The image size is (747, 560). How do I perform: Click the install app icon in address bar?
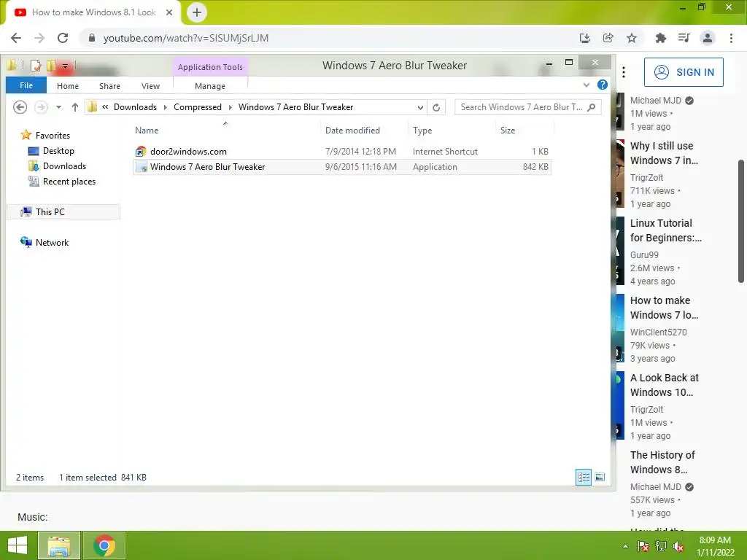(x=585, y=38)
